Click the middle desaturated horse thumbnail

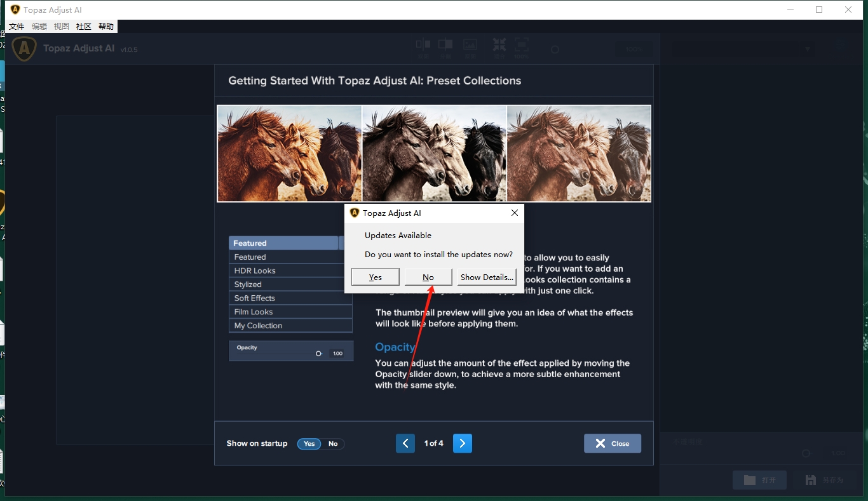pyautogui.click(x=434, y=154)
